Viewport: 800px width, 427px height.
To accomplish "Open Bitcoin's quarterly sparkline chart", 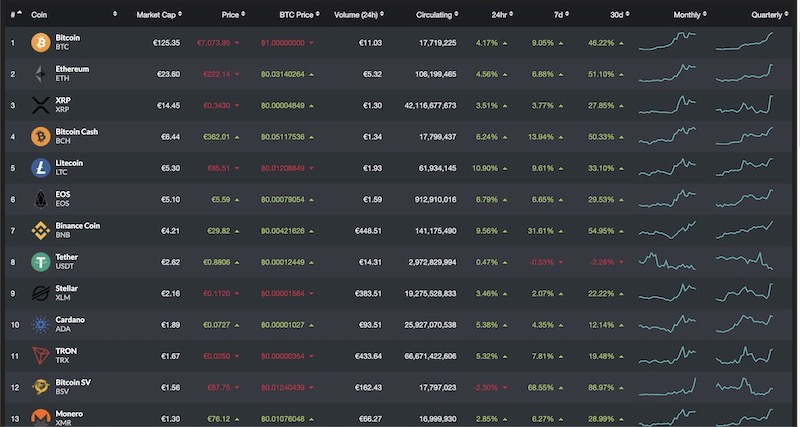I will [745, 42].
